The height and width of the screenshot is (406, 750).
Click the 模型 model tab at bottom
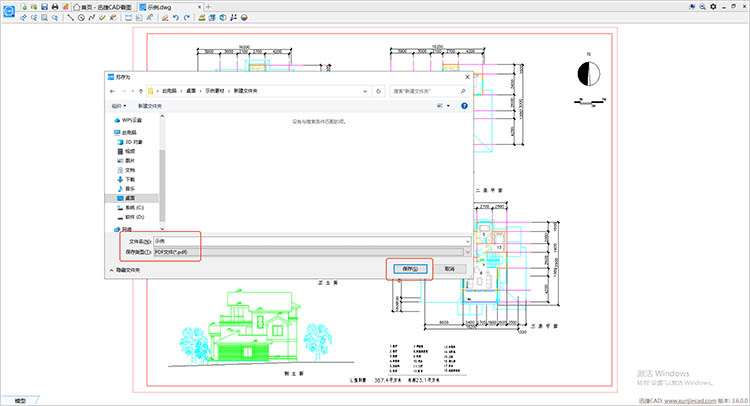pyautogui.click(x=20, y=401)
